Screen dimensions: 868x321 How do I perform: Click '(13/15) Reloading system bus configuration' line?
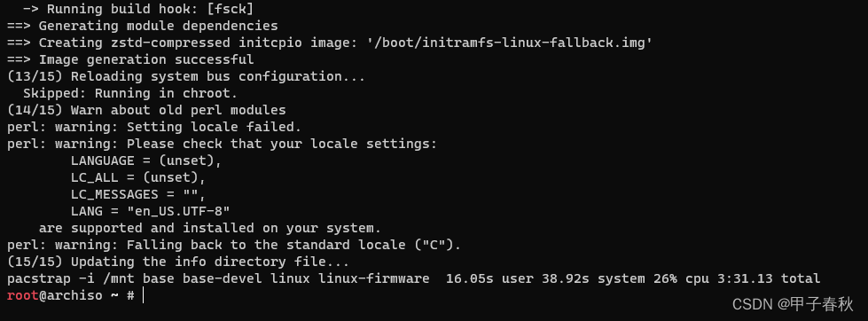(x=186, y=76)
